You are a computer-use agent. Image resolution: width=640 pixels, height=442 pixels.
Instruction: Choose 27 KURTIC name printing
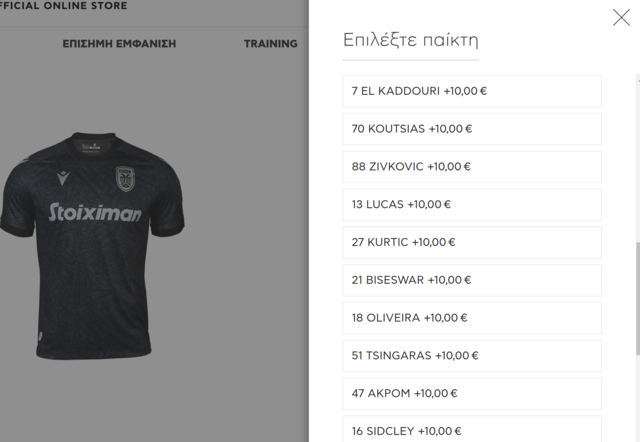pos(472,242)
